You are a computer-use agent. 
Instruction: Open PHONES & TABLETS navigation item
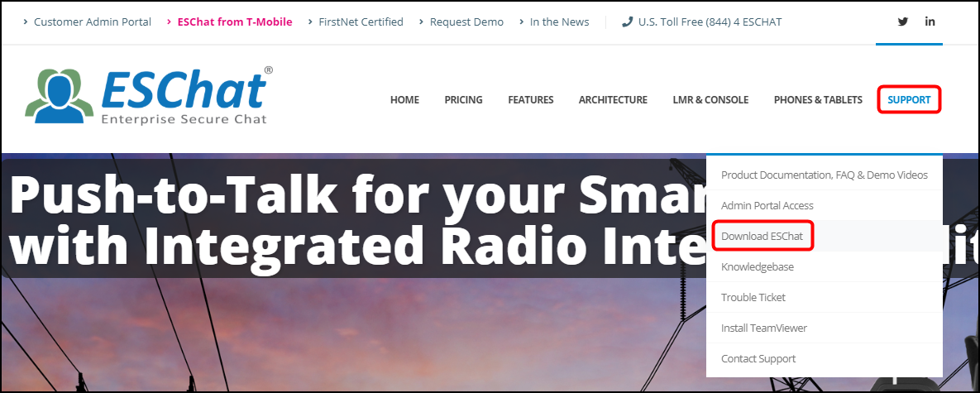pos(818,100)
